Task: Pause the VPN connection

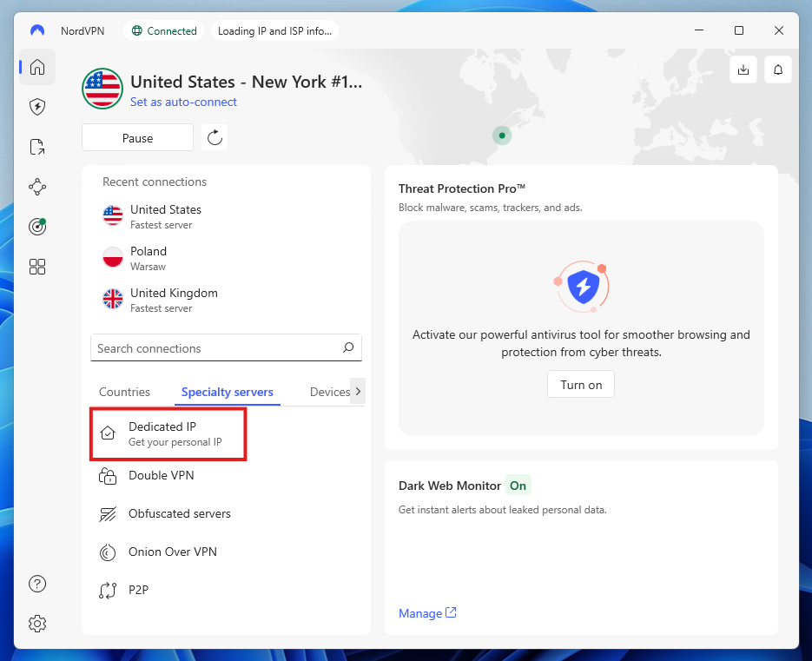Action: coord(138,138)
